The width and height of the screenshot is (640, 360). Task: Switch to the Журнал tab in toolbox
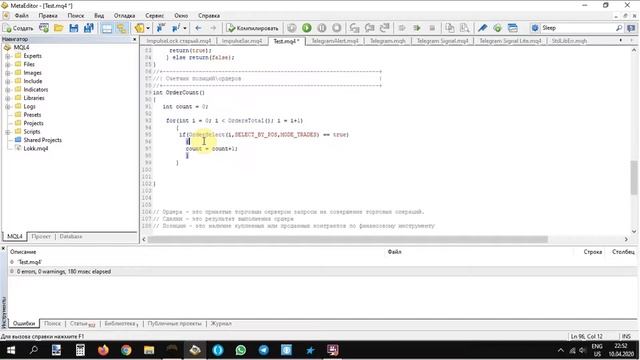221,323
